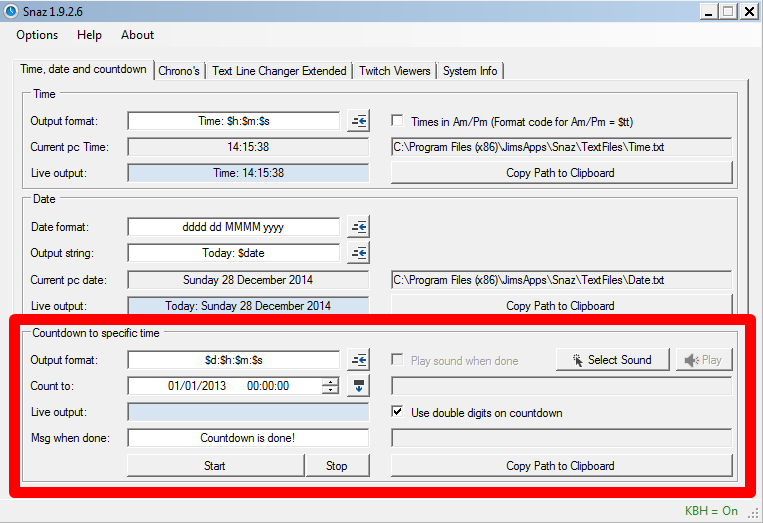The height and width of the screenshot is (523, 763).
Task: Click the insert-code icon beside Countdown output format
Action: tap(359, 360)
